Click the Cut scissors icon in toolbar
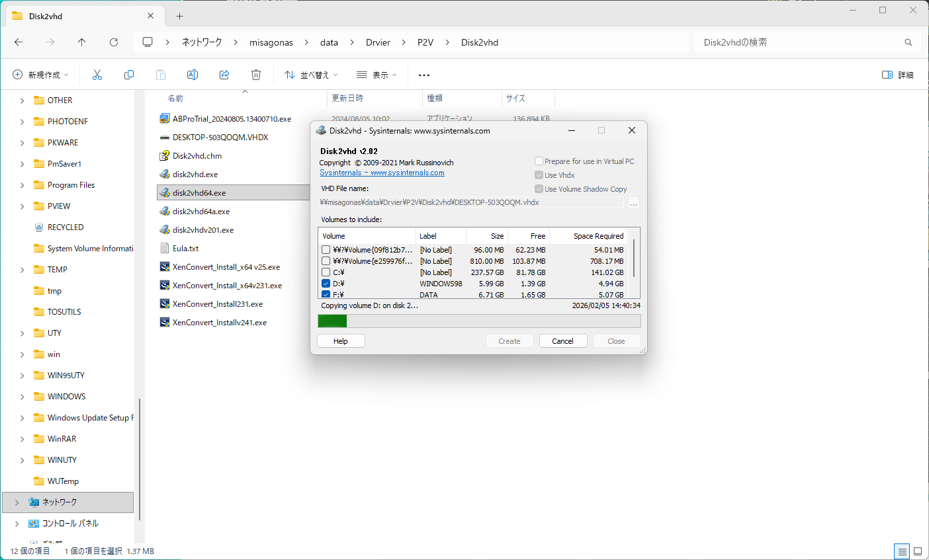Image resolution: width=929 pixels, height=560 pixels. coord(97,75)
